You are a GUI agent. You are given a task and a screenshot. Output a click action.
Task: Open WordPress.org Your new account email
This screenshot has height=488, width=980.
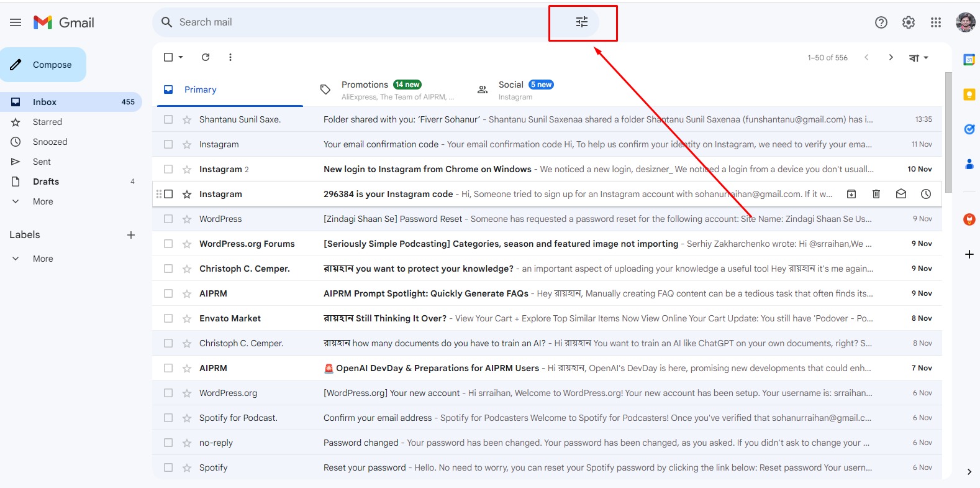coord(547,393)
